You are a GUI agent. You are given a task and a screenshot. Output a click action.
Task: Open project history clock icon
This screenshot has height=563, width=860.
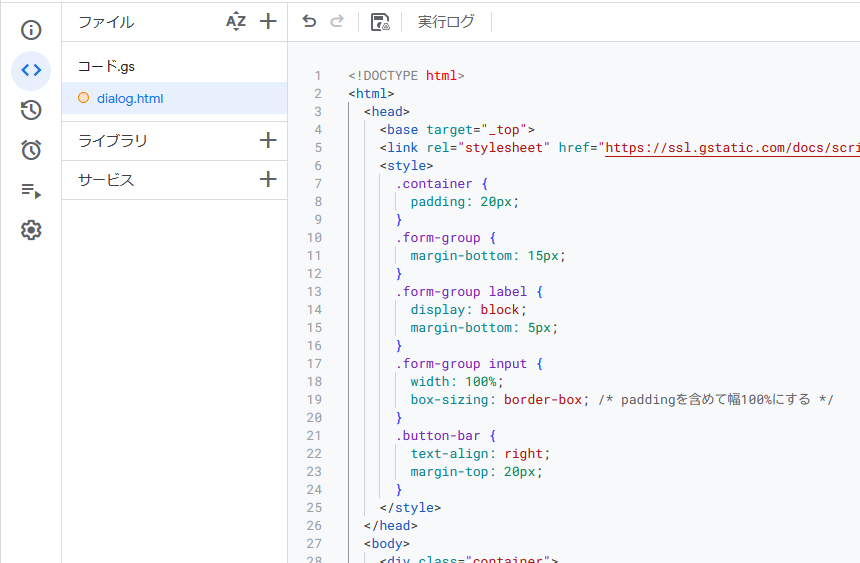31,110
